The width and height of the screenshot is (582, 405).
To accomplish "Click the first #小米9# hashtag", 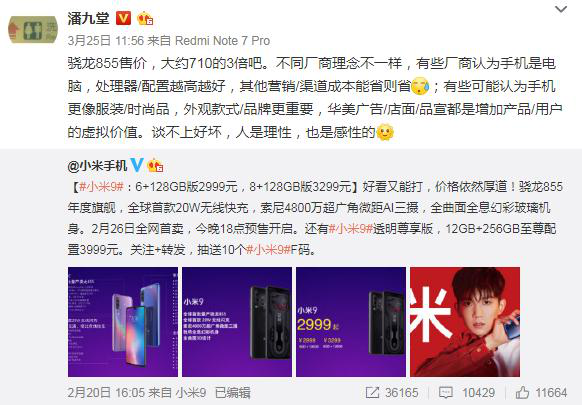I will (101, 187).
